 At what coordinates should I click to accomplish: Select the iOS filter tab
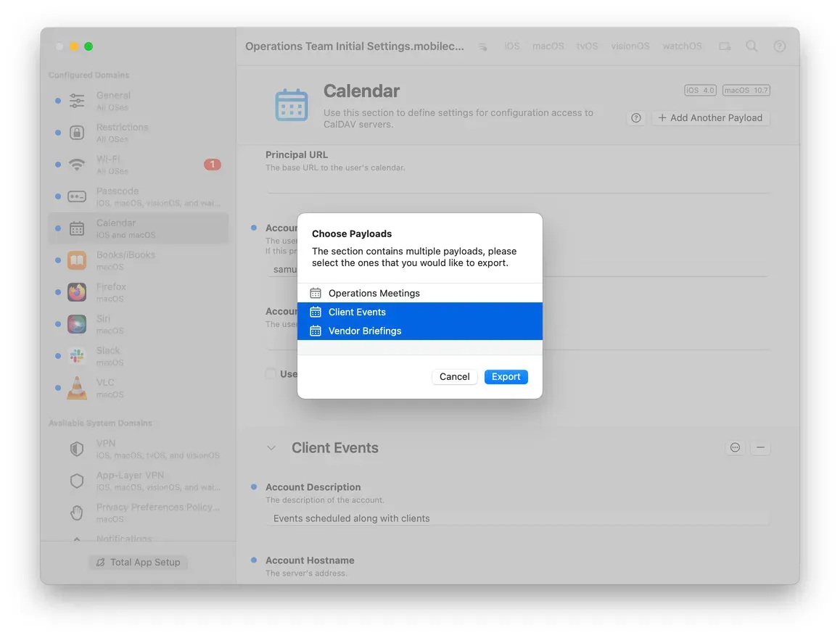(x=511, y=46)
